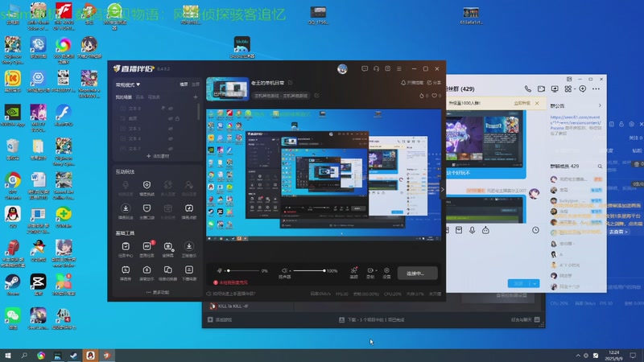Click 添加素材 add source button
Viewport: 644px width, 362px height.
point(158,156)
